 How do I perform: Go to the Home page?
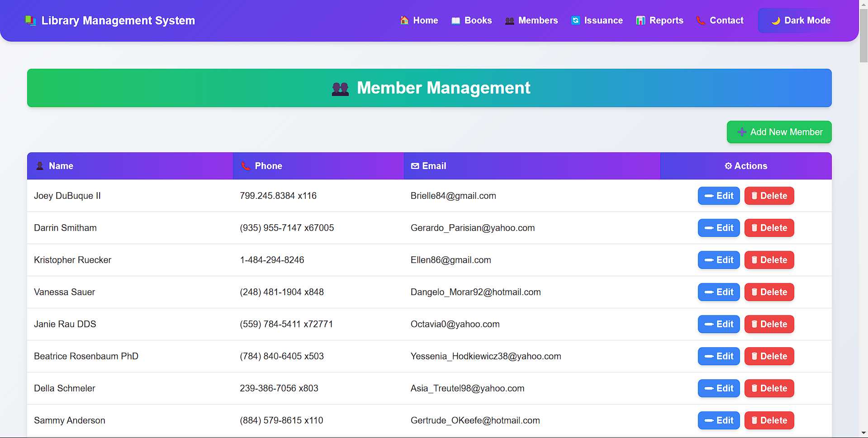[419, 20]
